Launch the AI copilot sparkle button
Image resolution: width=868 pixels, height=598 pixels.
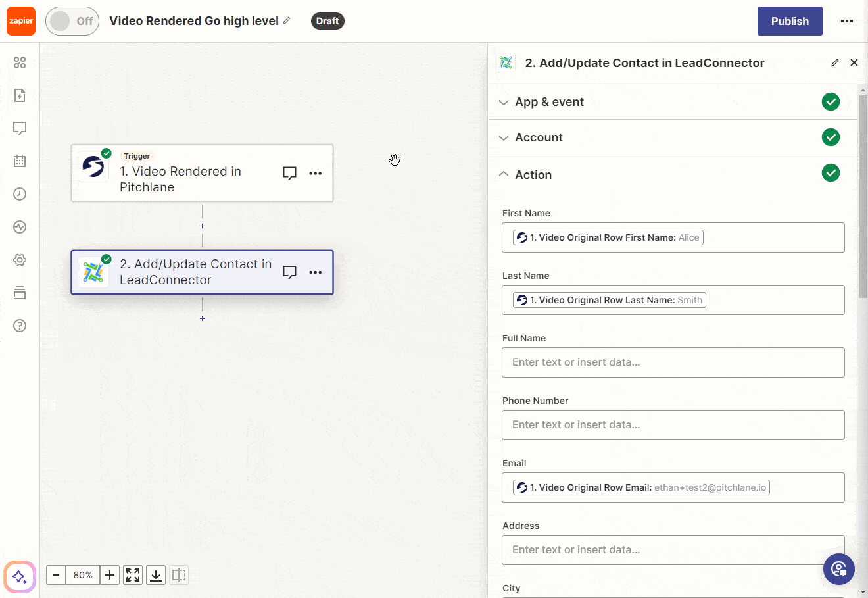(x=20, y=578)
